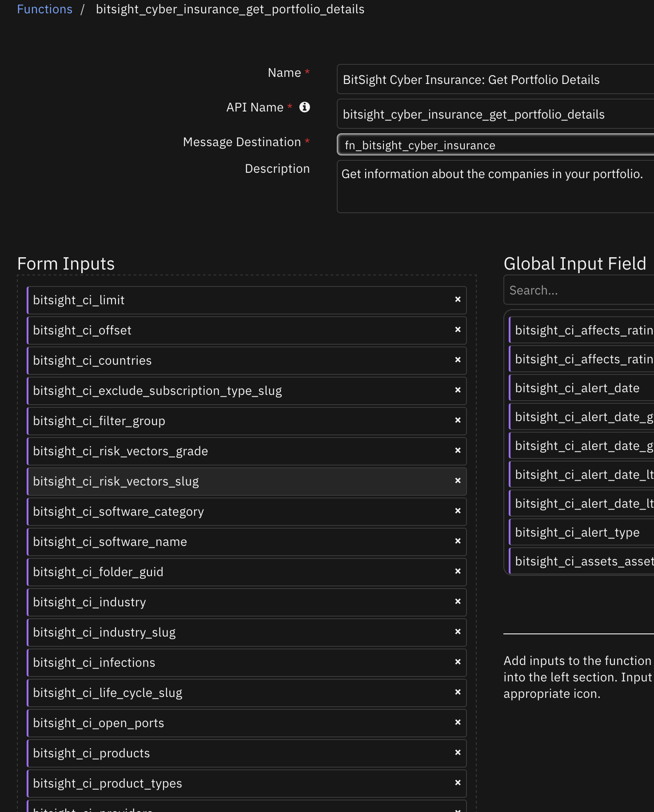The width and height of the screenshot is (654, 812).
Task: Pick bitsight_ci_alert_date global field
Action: [x=582, y=388]
